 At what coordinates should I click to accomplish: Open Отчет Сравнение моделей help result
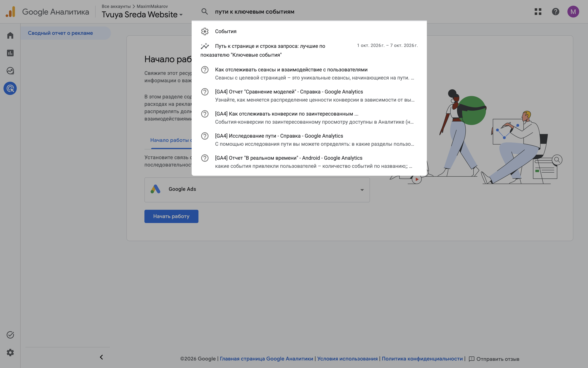(x=309, y=96)
